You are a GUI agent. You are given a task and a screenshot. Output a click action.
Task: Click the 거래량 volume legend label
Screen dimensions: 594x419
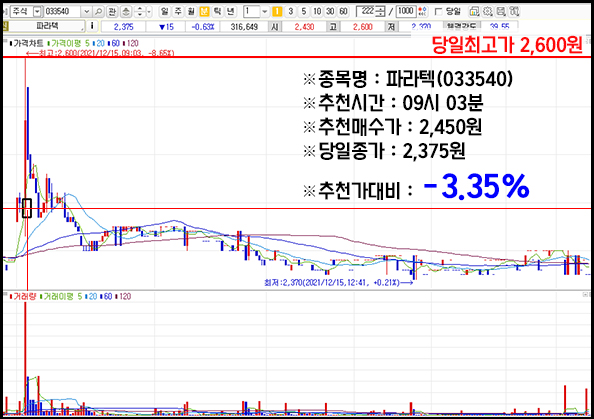(x=23, y=296)
